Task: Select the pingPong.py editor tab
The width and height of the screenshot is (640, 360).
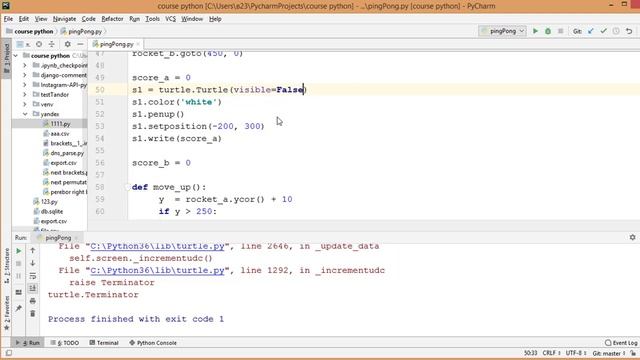Action: pos(116,44)
